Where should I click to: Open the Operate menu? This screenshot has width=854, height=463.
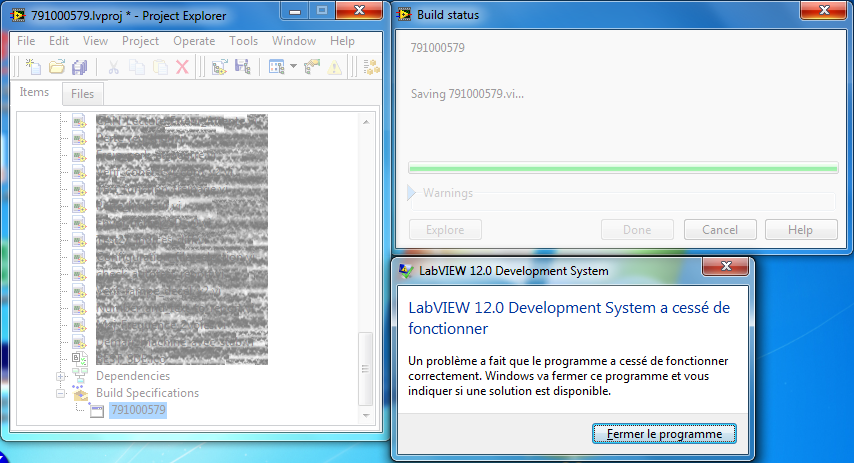194,41
